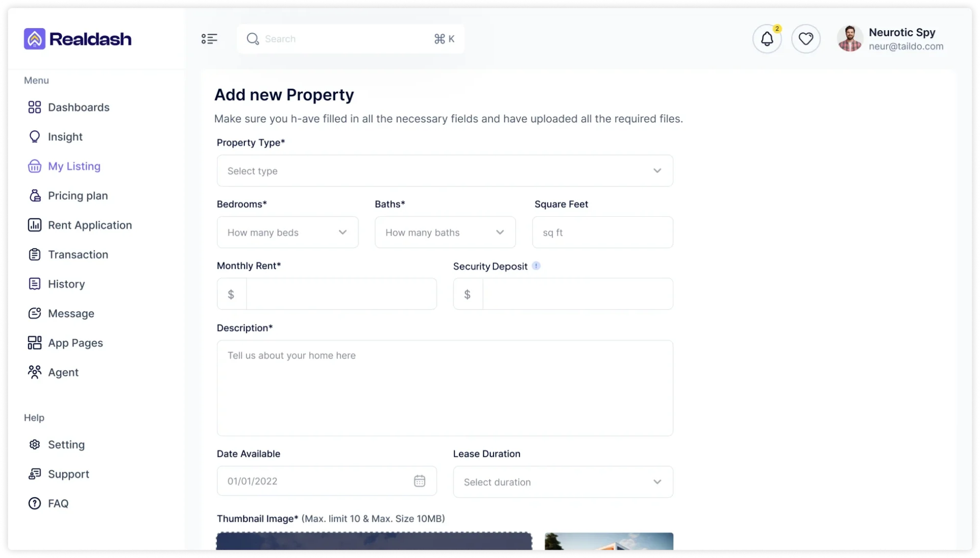Click the Message chat icon
The width and height of the screenshot is (980, 558).
35,314
